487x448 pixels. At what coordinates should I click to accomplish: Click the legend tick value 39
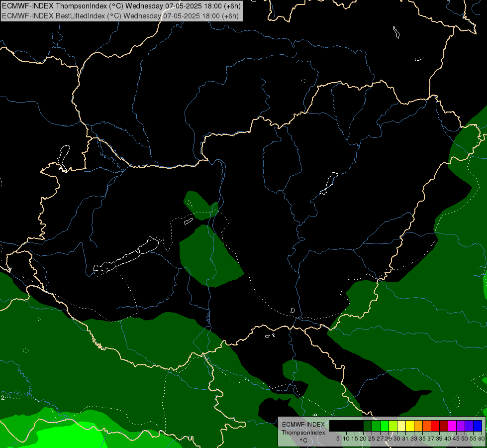[439, 439]
